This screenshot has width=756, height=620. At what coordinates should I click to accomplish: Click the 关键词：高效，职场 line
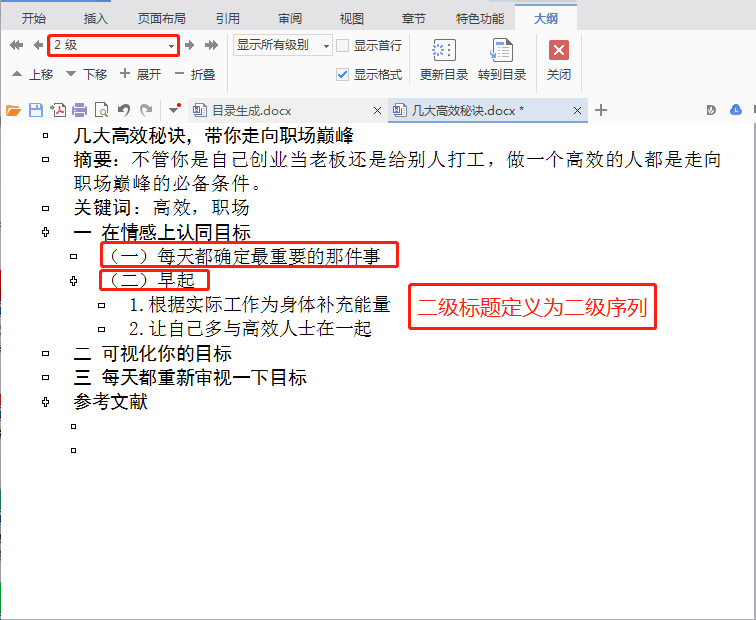161,208
